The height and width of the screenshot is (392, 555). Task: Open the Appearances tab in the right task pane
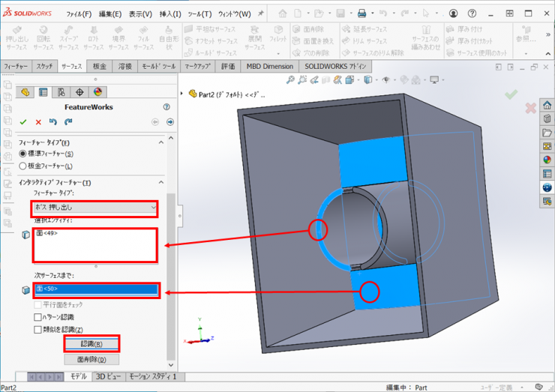(547, 159)
